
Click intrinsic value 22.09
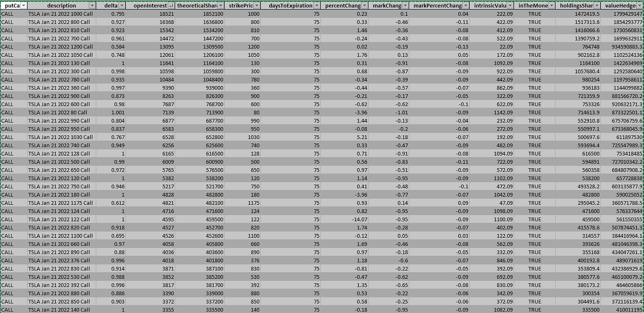click(x=506, y=47)
